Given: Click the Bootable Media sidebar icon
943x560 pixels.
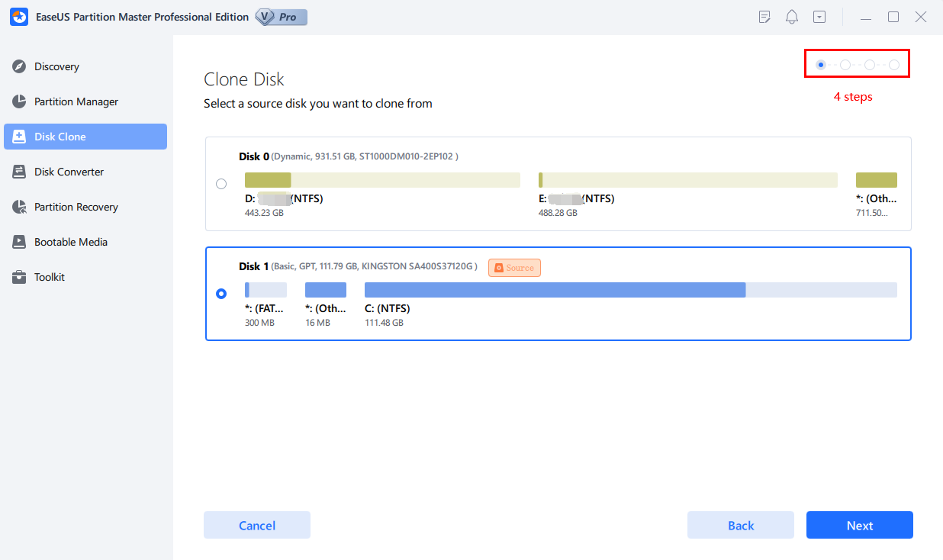Looking at the screenshot, I should point(20,243).
